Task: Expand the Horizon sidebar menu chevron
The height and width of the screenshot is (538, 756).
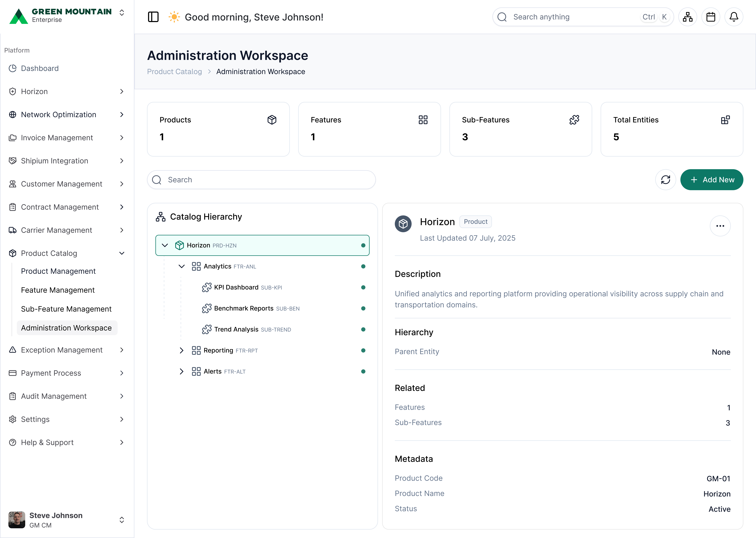Action: (122, 91)
